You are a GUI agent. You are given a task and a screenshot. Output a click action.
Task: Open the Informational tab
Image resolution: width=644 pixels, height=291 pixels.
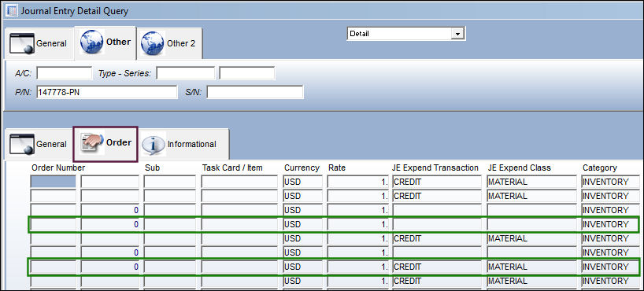click(183, 144)
